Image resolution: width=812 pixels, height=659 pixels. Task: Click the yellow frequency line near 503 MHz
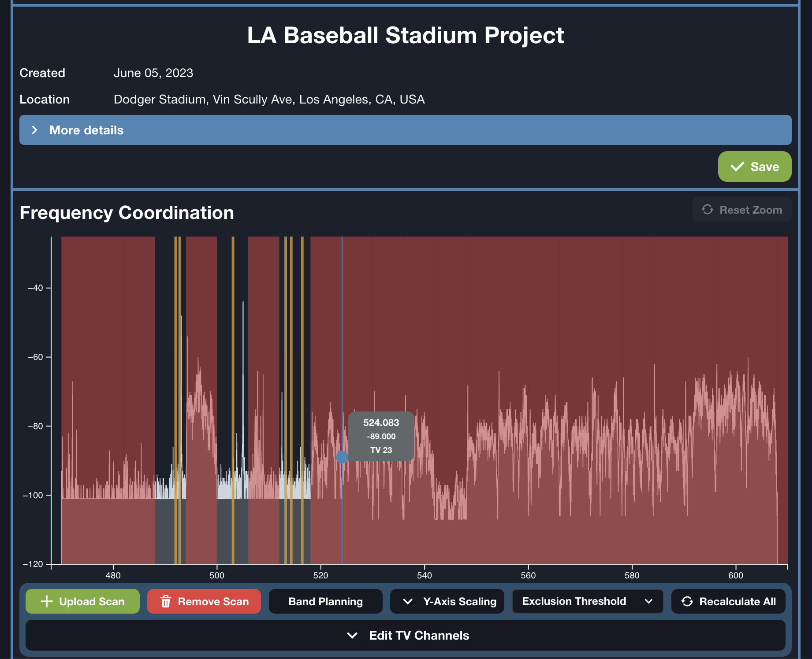click(233, 396)
